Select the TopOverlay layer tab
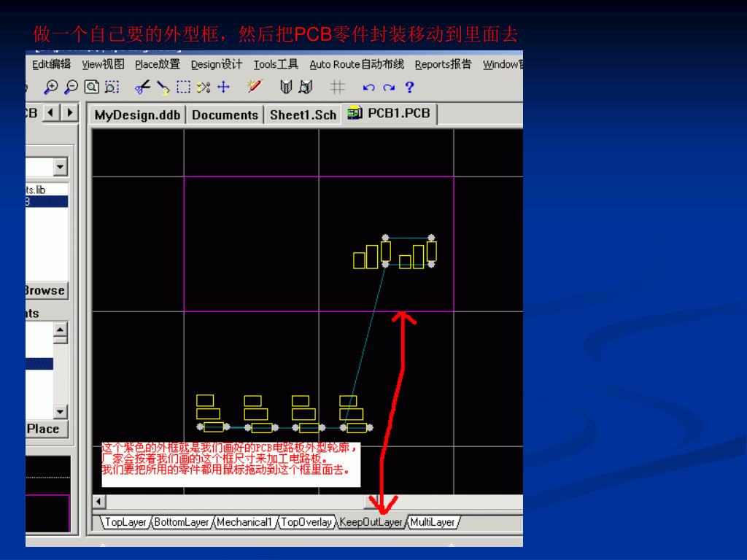 point(306,522)
